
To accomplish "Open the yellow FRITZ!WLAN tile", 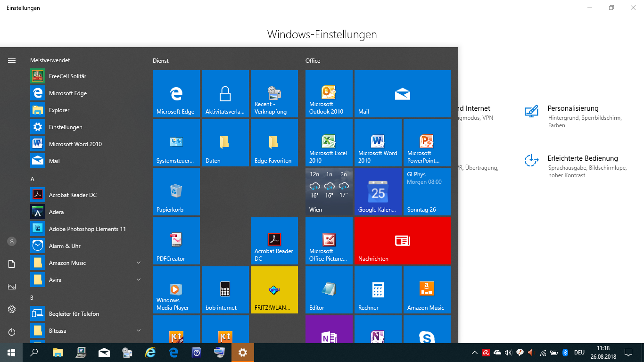I will 274,290.
